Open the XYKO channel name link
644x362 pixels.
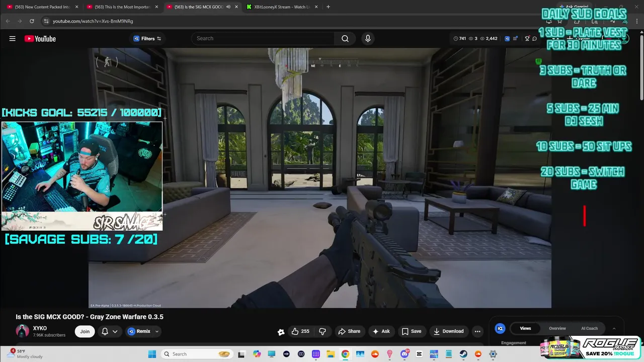(40, 328)
